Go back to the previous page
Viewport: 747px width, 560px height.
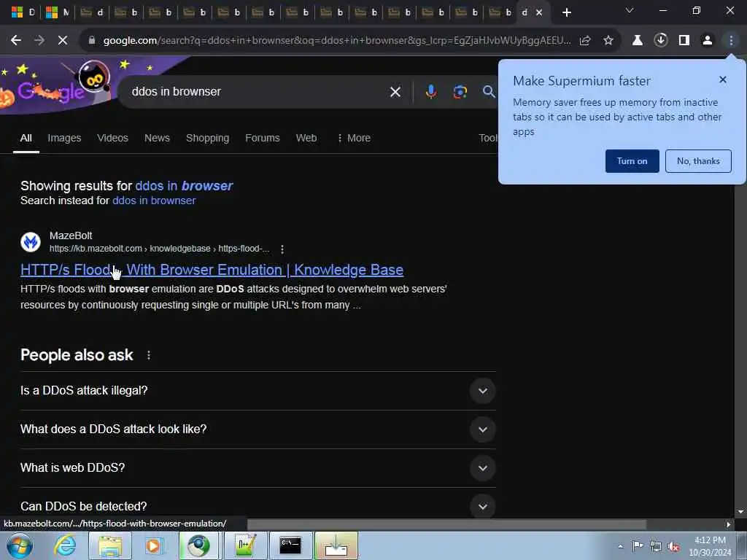click(16, 41)
